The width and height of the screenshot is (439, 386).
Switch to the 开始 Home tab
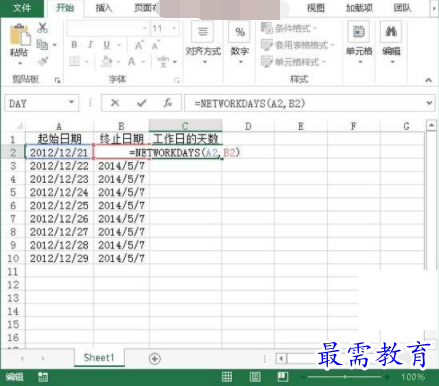[65, 8]
